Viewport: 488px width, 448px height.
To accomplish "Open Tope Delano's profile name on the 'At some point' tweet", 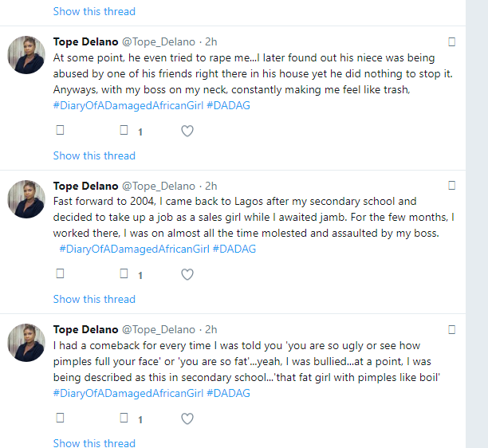I will pos(85,42).
